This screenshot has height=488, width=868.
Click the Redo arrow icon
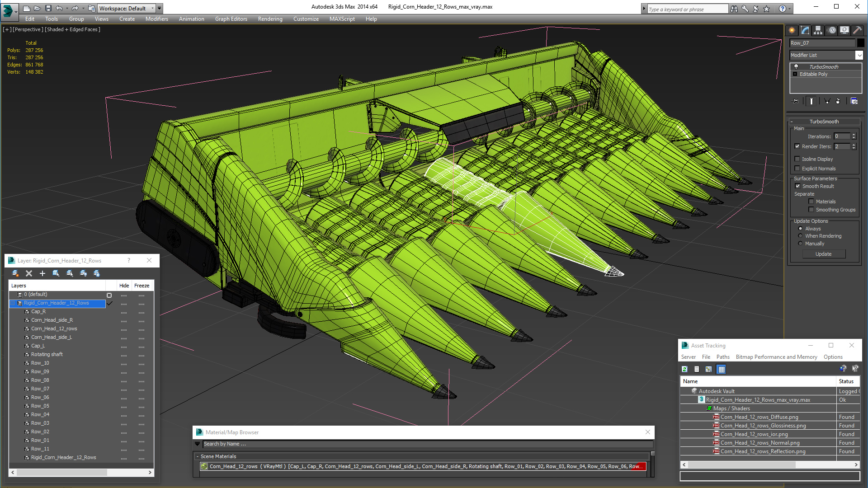[75, 8]
